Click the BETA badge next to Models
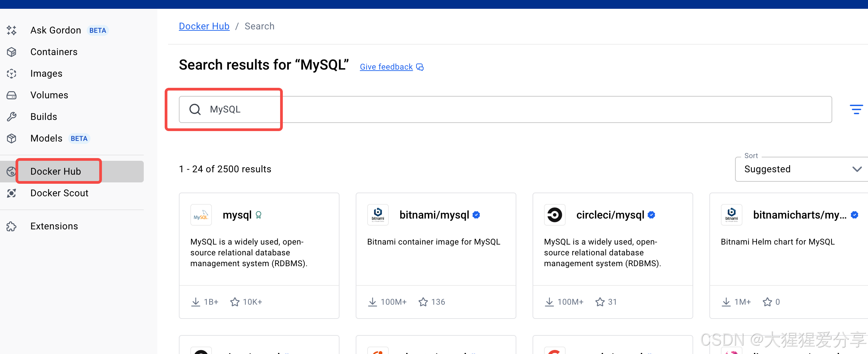Image resolution: width=868 pixels, height=354 pixels. (79, 138)
